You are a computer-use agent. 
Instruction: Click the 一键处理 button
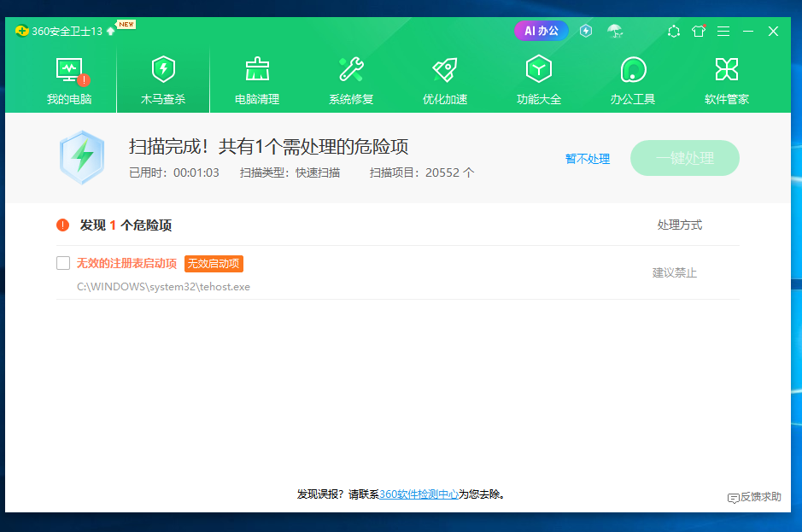[x=685, y=158]
